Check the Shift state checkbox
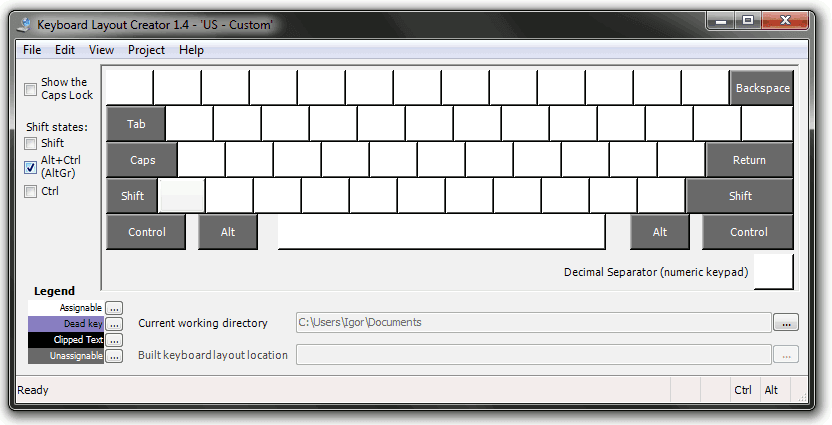 (x=30, y=143)
